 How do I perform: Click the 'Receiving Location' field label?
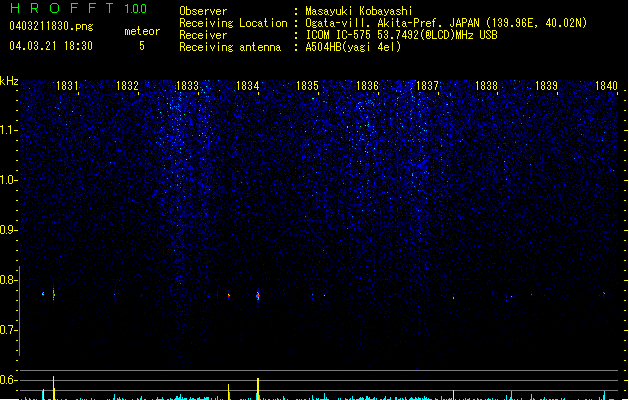pyautogui.click(x=233, y=23)
